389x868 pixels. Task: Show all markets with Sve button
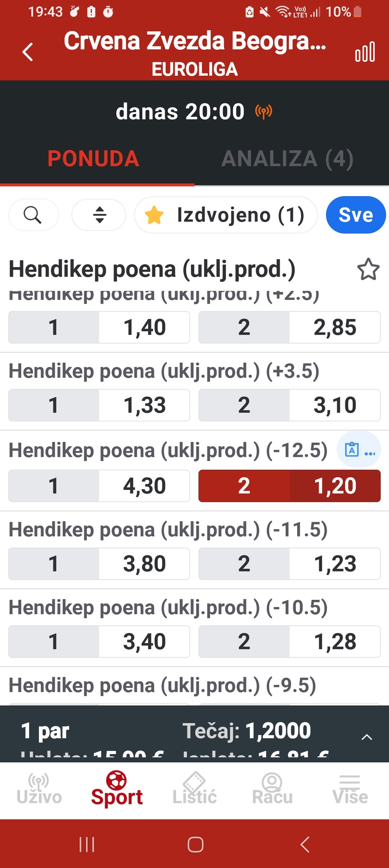pyautogui.click(x=356, y=215)
